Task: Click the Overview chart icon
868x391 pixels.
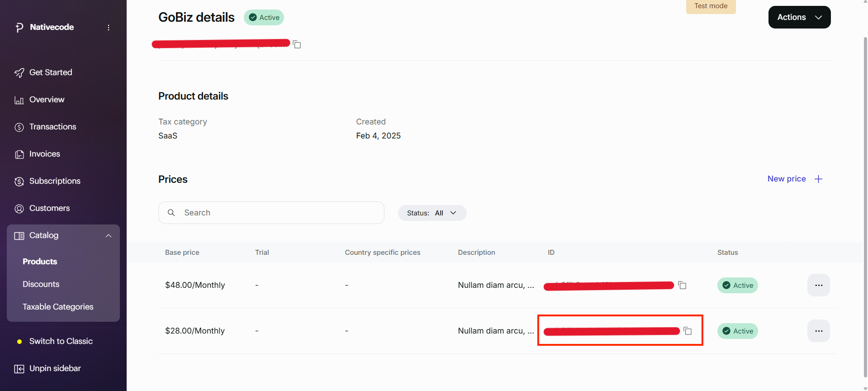Action: click(x=19, y=100)
